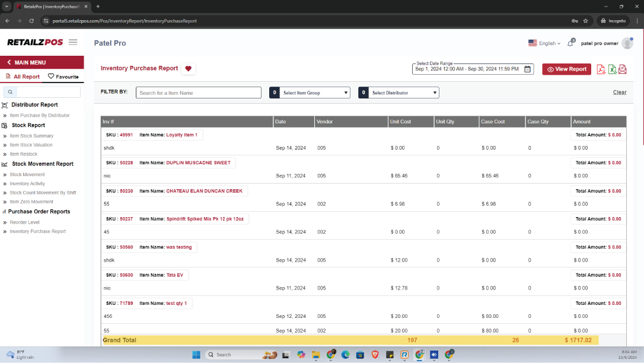This screenshot has width=644, height=363.
Task: Open the English language selector
Action: [544, 43]
